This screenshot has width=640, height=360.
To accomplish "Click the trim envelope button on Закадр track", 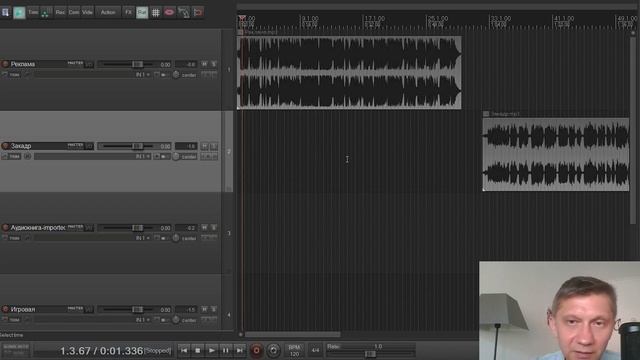I will coord(14,156).
